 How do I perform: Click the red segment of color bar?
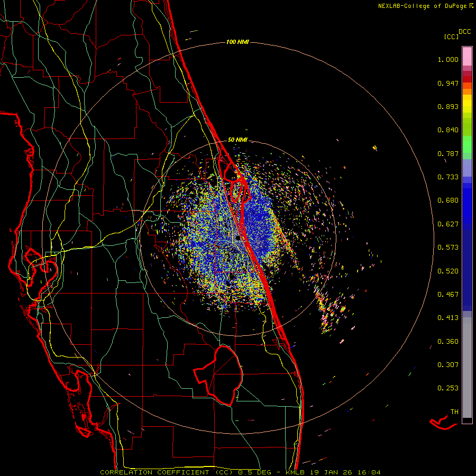point(467,79)
